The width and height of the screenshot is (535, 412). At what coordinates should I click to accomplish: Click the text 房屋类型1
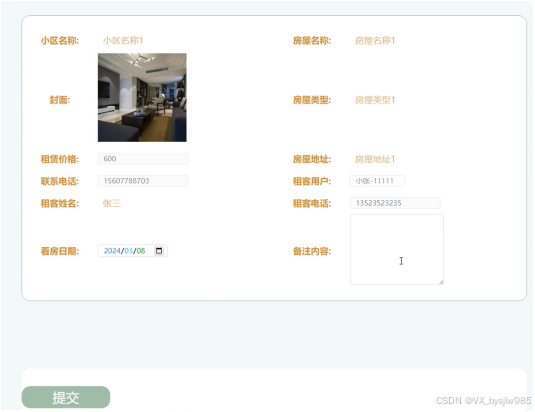(x=375, y=100)
